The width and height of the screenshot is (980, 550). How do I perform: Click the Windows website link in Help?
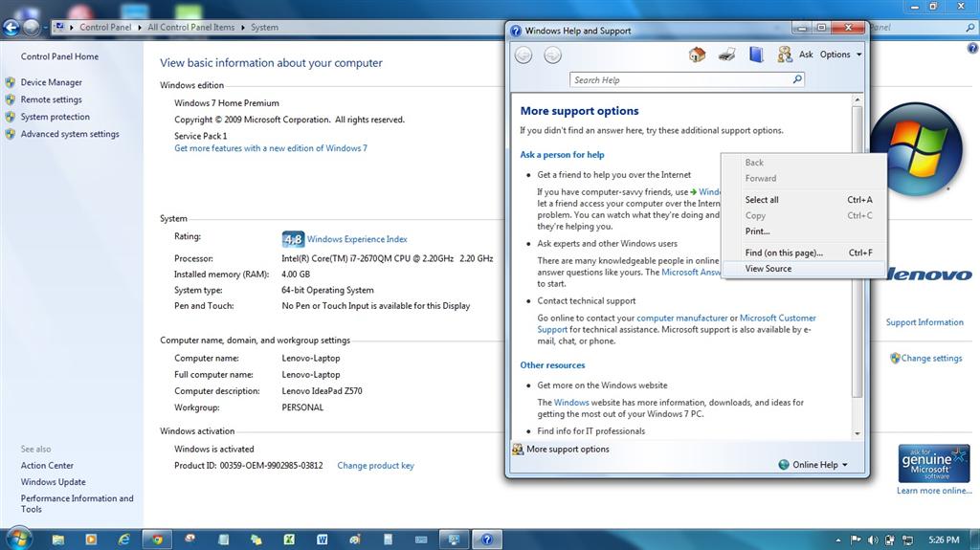coord(571,403)
